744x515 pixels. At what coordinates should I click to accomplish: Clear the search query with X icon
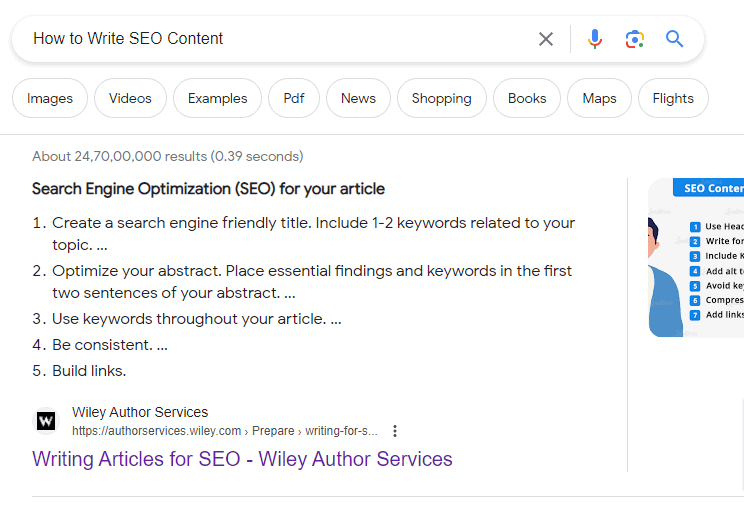pyautogui.click(x=546, y=39)
